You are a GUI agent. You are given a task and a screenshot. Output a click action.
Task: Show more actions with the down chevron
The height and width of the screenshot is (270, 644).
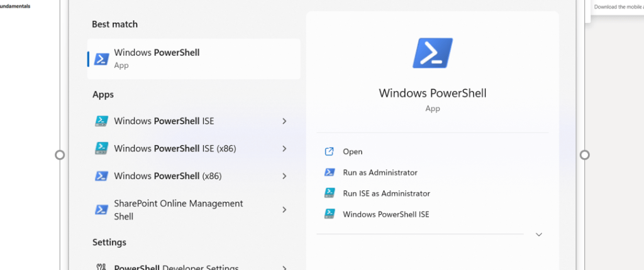pos(539,234)
